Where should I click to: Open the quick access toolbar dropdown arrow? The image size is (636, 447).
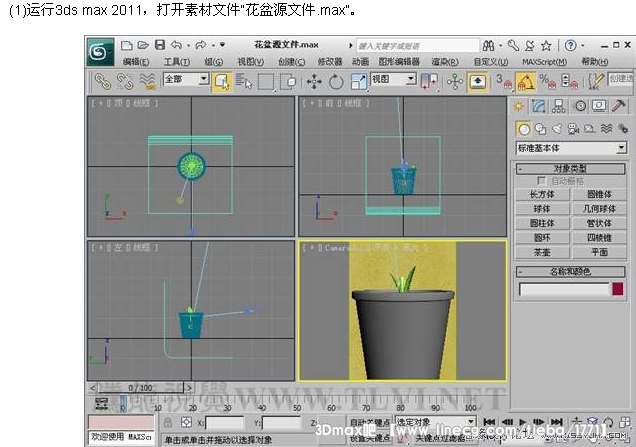pyautogui.click(x=222, y=45)
